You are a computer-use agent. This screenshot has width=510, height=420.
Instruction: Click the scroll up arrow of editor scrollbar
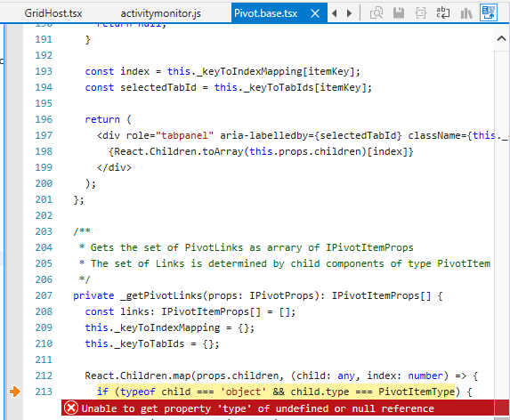501,38
